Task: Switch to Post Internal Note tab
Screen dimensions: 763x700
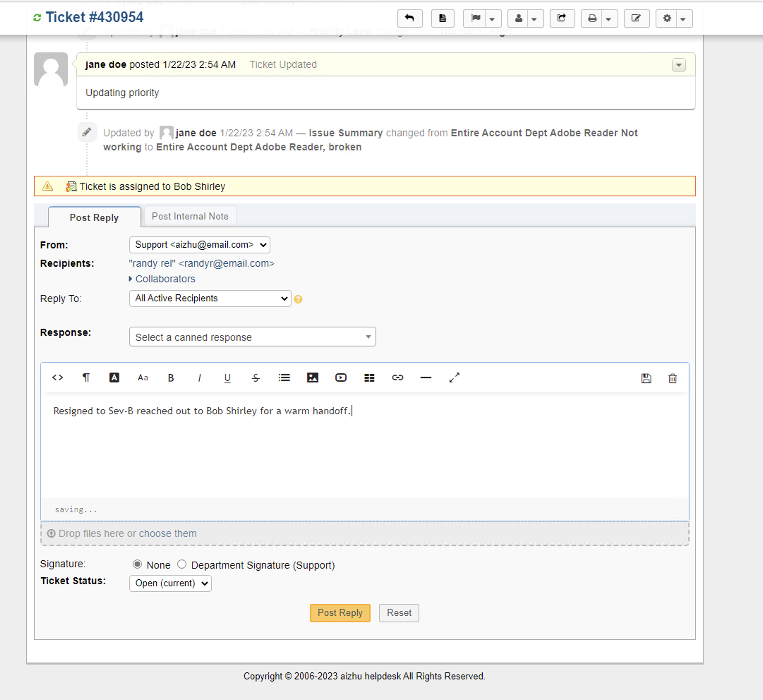Action: [x=190, y=216]
